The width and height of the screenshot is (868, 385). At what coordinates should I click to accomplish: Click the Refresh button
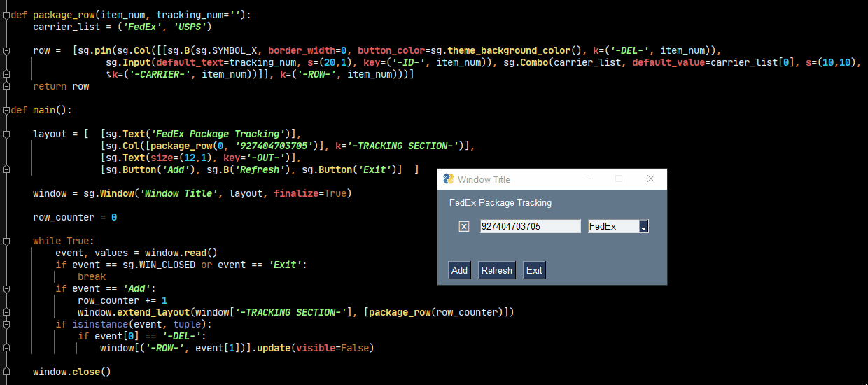coord(497,270)
